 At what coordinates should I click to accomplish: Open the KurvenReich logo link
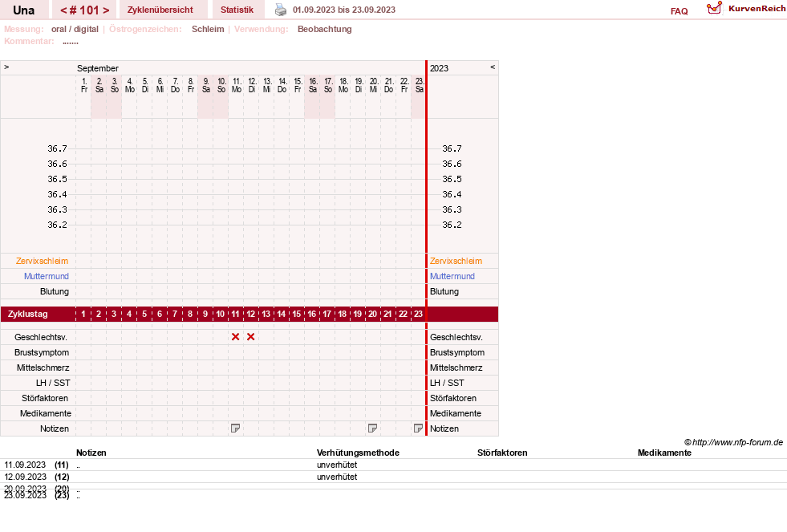click(746, 9)
